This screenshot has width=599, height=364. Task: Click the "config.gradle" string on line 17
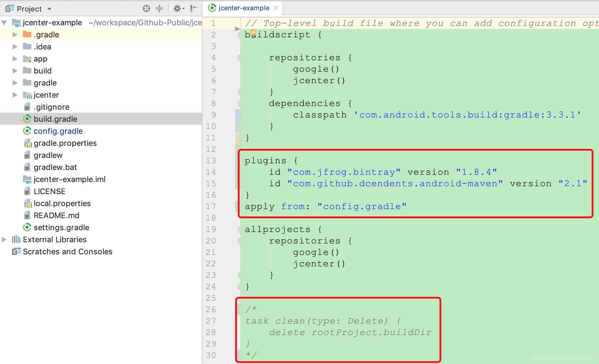362,206
